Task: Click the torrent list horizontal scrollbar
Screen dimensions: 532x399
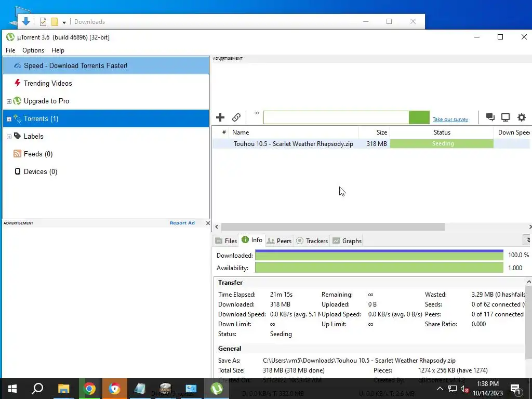Action: pyautogui.click(x=333, y=227)
